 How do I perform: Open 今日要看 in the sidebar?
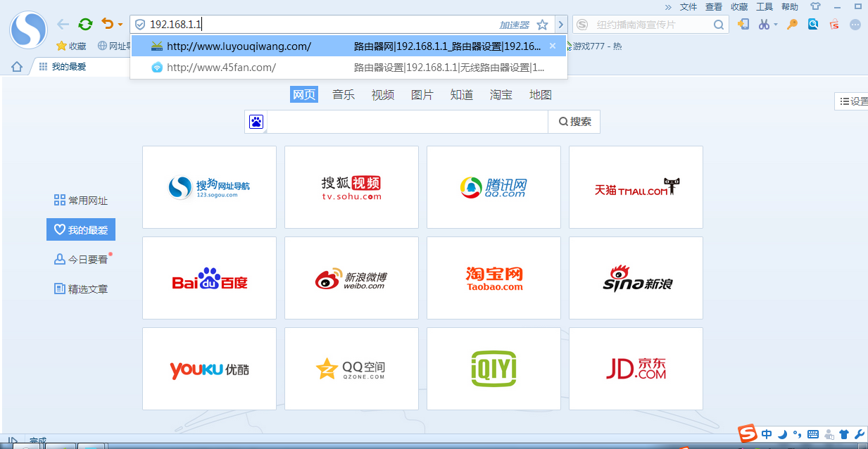[x=82, y=260]
